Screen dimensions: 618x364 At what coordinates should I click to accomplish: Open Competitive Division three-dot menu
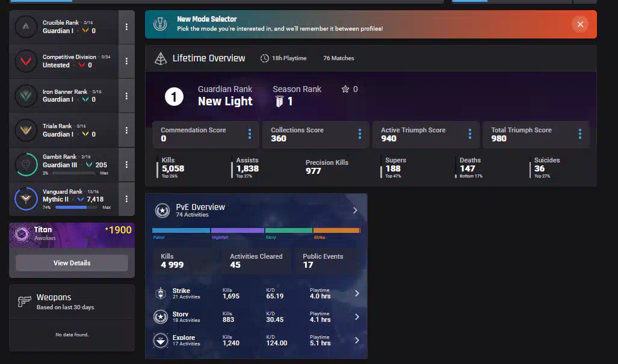pyautogui.click(x=126, y=61)
